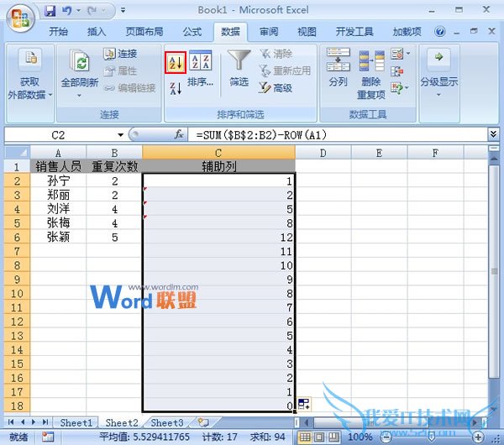Switch to Page Break Preview button
The image size is (504, 445).
(x=333, y=437)
